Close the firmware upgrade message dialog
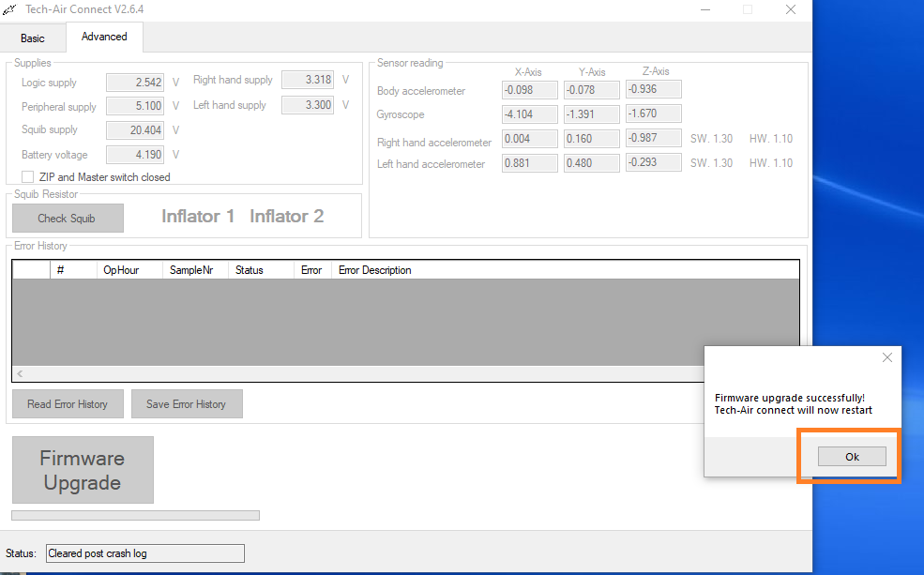This screenshot has width=924, height=575. click(x=886, y=357)
